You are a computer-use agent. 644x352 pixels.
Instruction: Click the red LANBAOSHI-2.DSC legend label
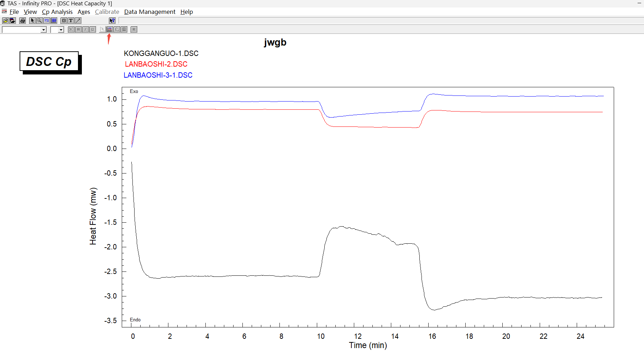click(156, 64)
